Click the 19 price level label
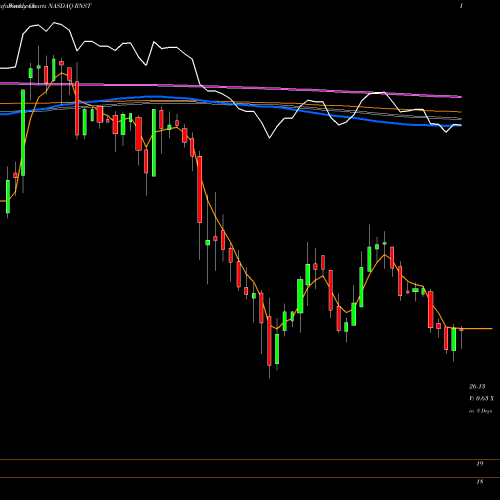The width and height of the screenshot is (500, 500). 480,464
